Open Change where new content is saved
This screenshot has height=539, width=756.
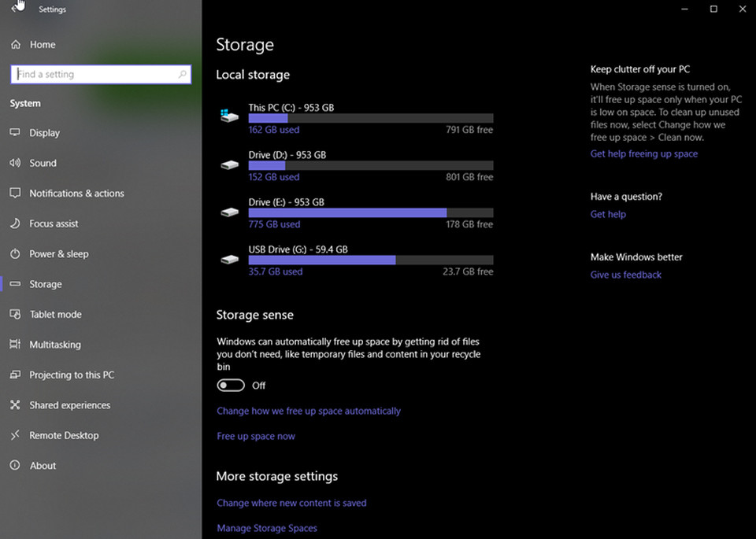click(x=291, y=503)
